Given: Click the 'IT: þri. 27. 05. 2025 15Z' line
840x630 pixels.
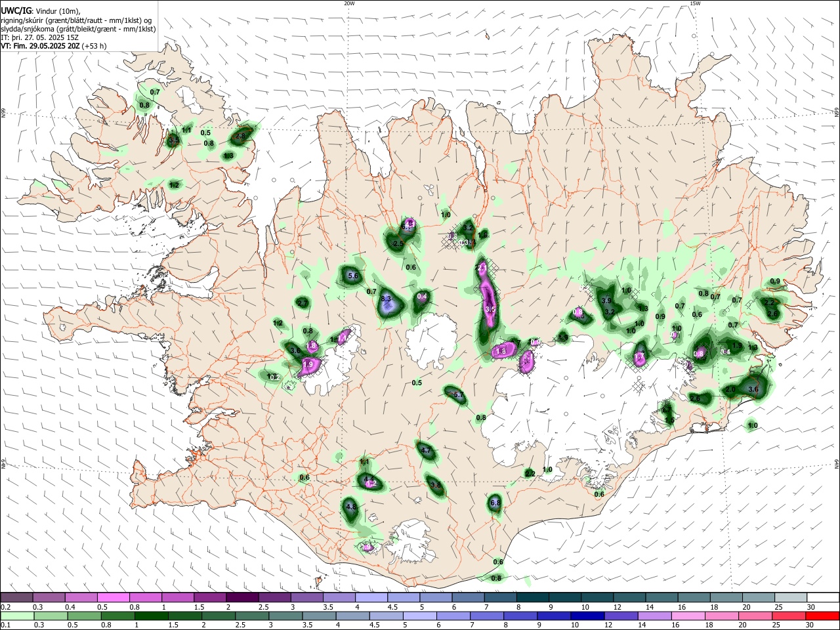Looking at the screenshot, I should tap(40, 37).
